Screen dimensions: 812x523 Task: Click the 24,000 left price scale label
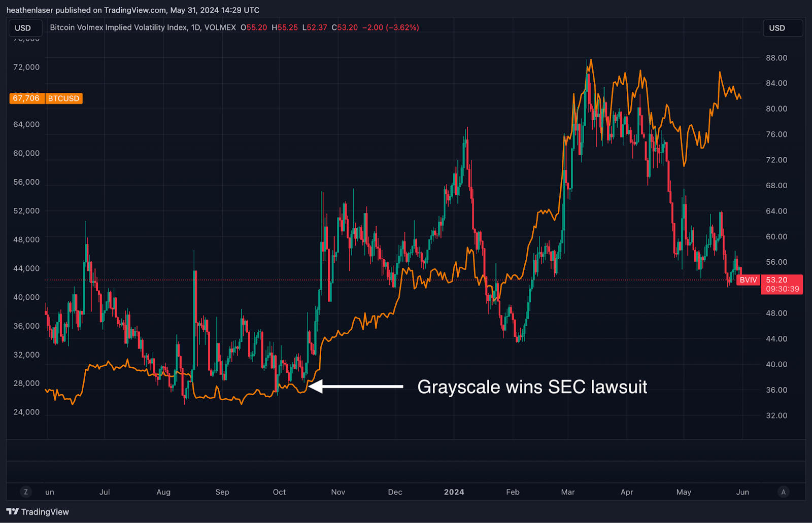coord(26,412)
